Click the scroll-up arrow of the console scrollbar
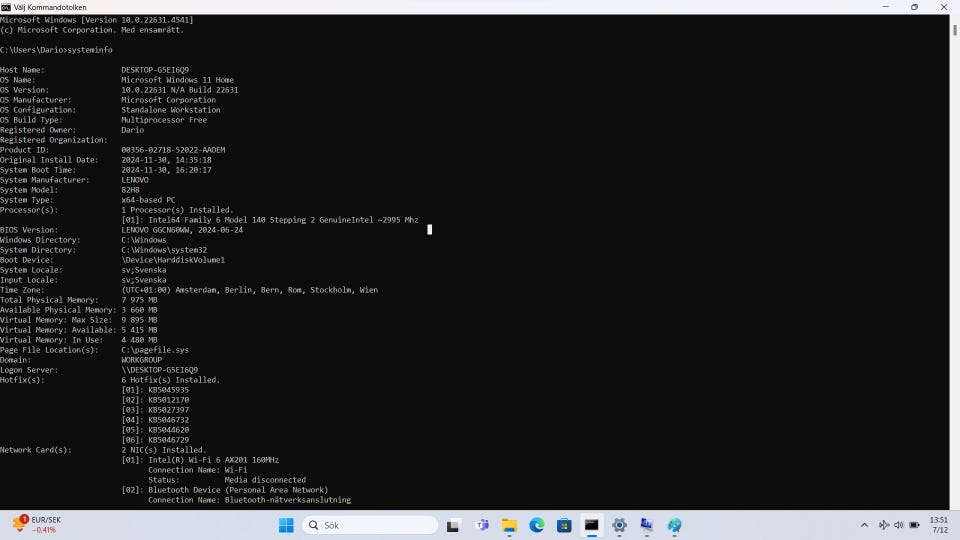The height and width of the screenshot is (540, 960). [x=954, y=19]
